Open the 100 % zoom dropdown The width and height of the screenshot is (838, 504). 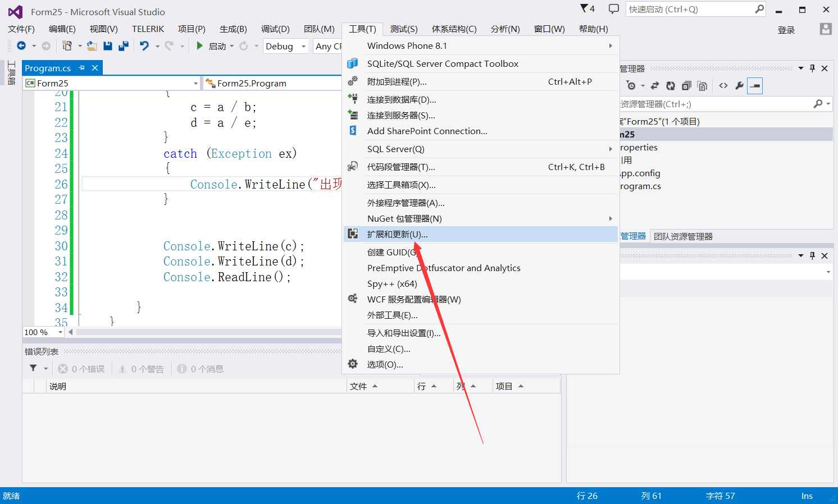43,332
